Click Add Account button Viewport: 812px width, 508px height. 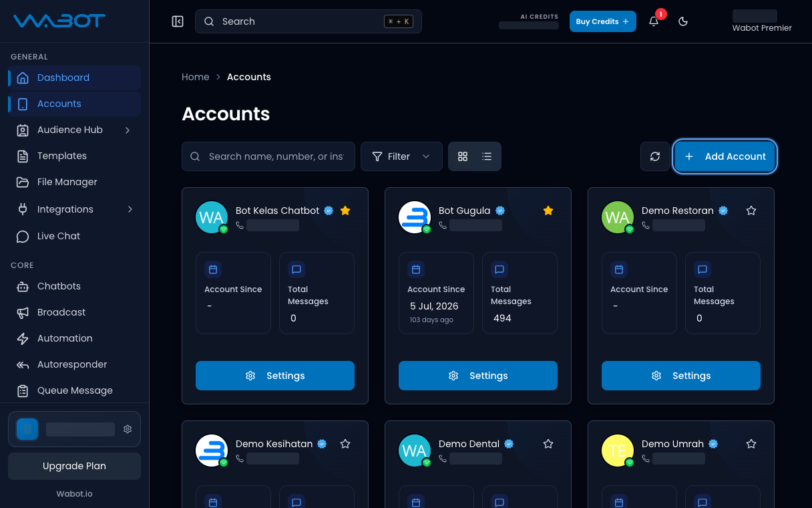coord(725,156)
